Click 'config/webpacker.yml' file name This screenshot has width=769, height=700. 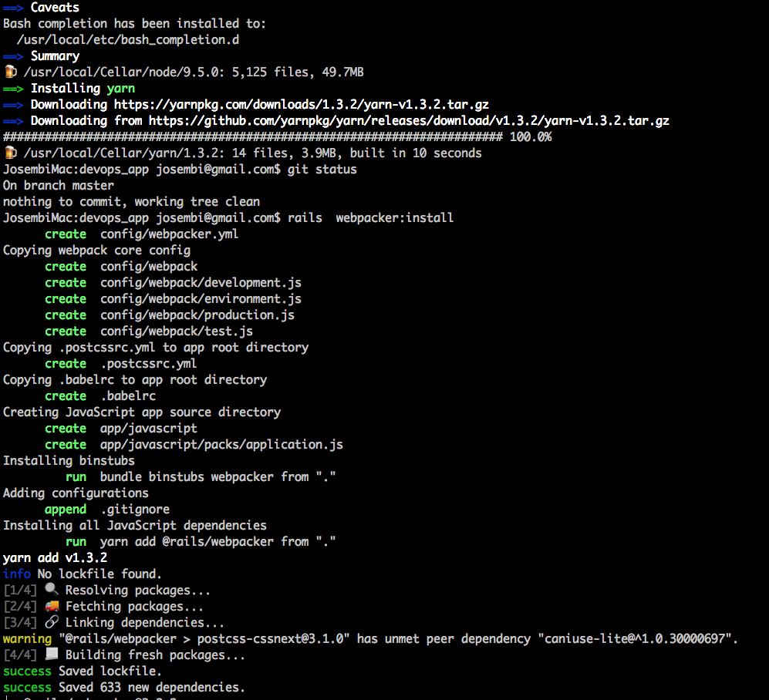[x=169, y=234]
